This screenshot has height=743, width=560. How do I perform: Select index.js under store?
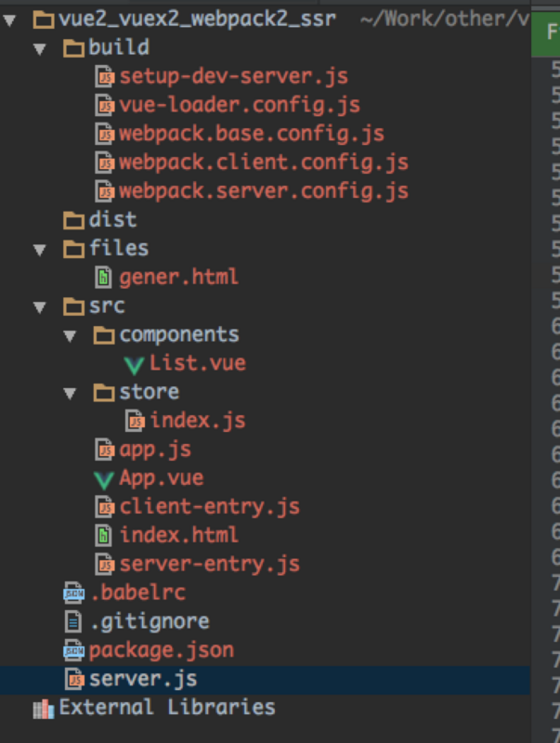pos(198,422)
